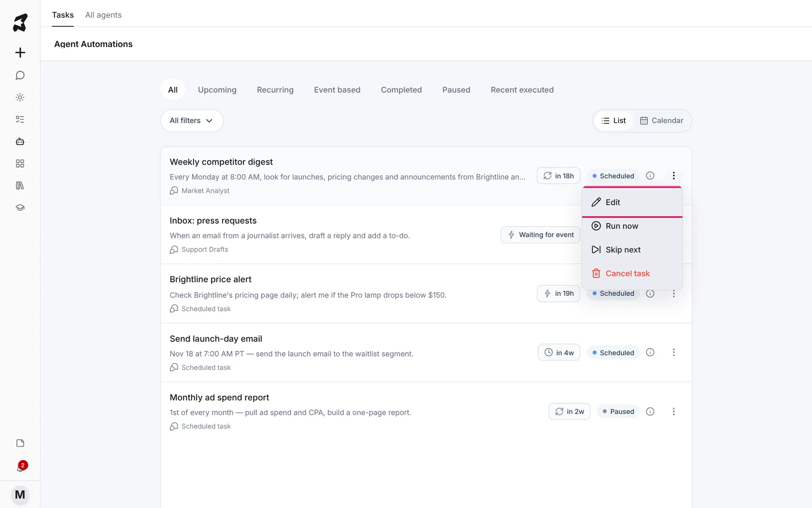Click the app logo in the sidebar

tap(20, 23)
